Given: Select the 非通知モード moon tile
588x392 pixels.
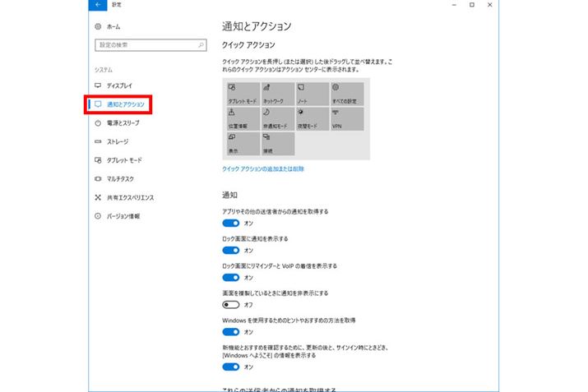Looking at the screenshot, I should [x=278, y=118].
